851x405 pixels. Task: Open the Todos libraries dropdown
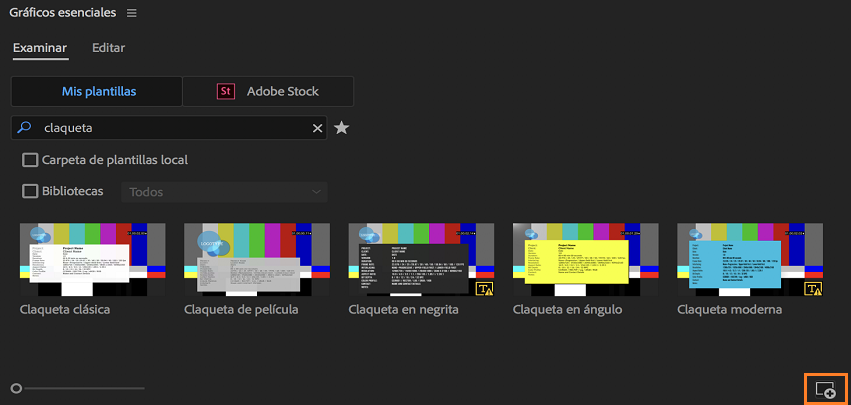tap(224, 192)
